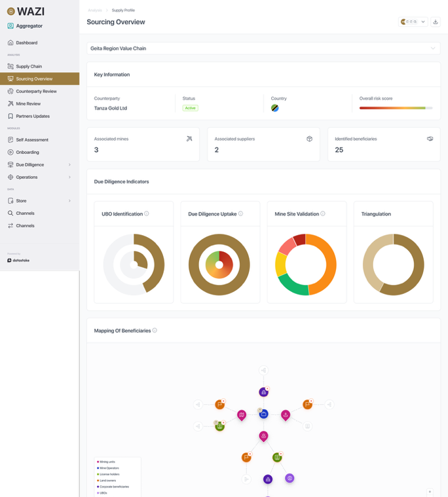
Task: Click the Due Diligence sidebar icon
Action: click(x=10, y=164)
